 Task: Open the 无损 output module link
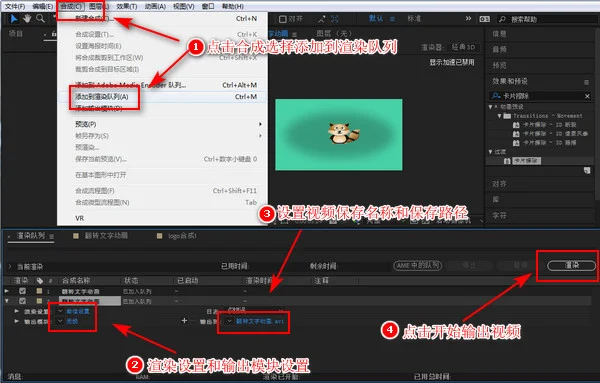coord(72,321)
